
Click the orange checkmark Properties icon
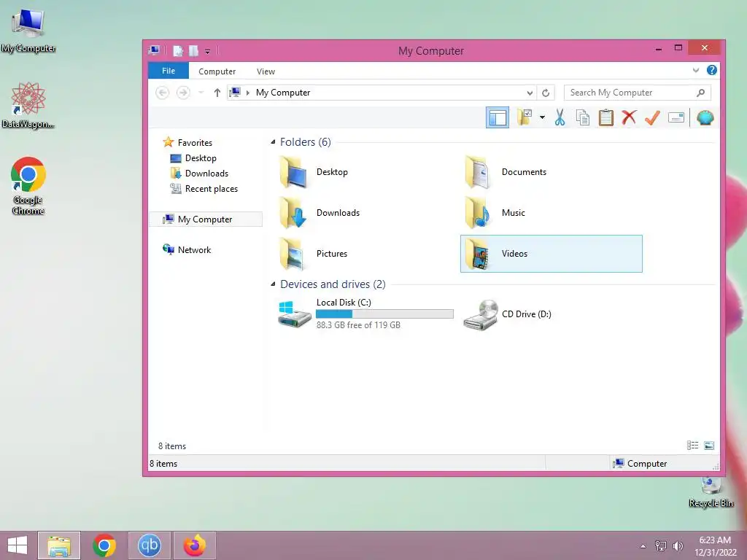[x=652, y=117]
